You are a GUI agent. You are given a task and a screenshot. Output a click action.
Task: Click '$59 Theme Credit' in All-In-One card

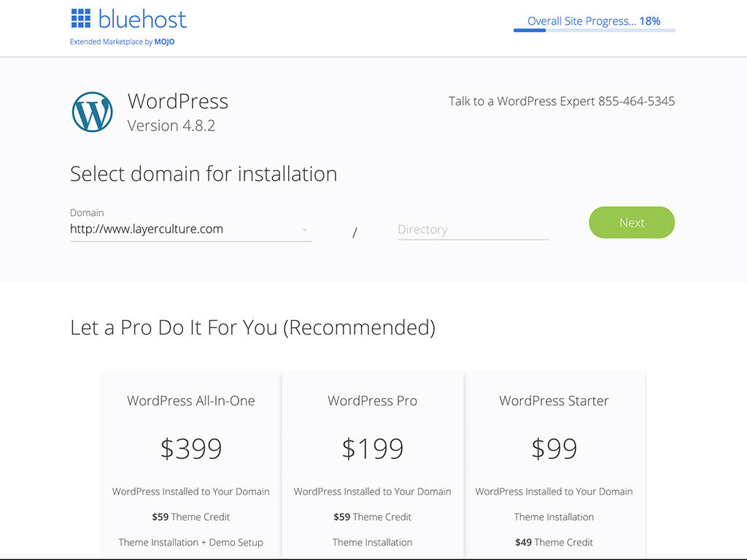pos(190,517)
